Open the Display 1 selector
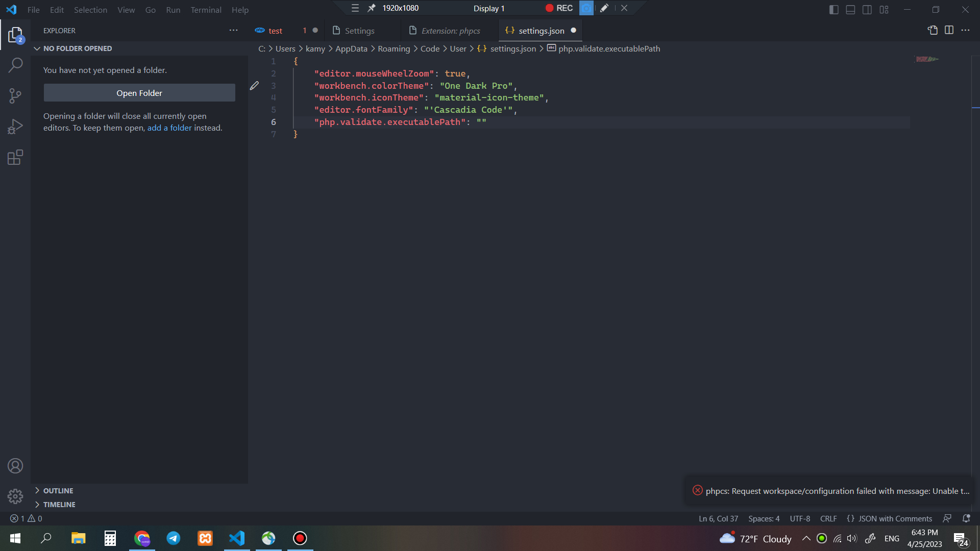The image size is (980, 551). coord(489,8)
